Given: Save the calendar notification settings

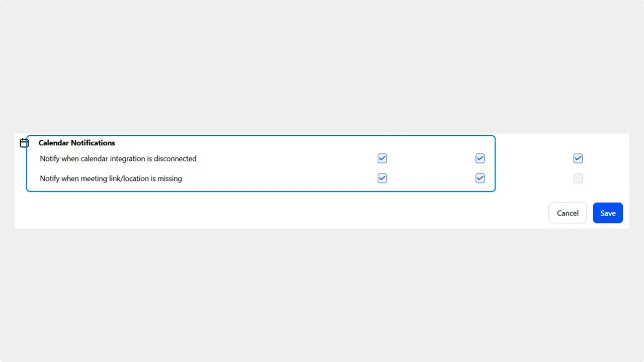Looking at the screenshot, I should (608, 213).
